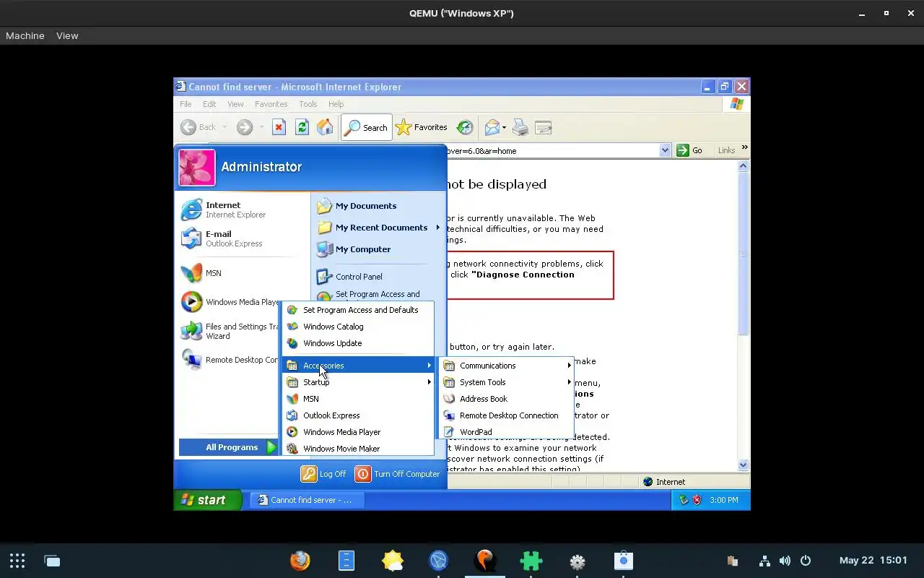Click in the IE address bar field

point(553,150)
